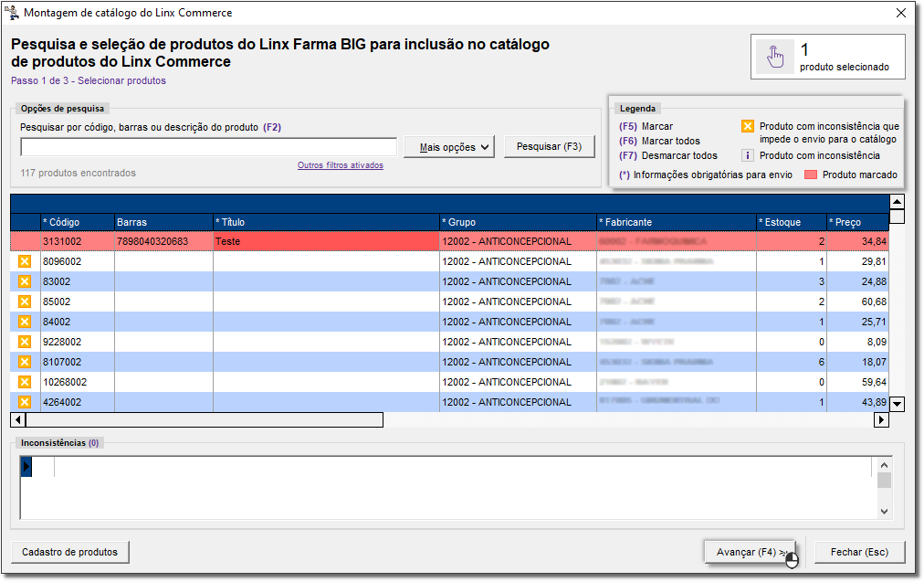Click the 'Avançar (F4)' button
924x582 pixels.
pyautogui.click(x=750, y=552)
